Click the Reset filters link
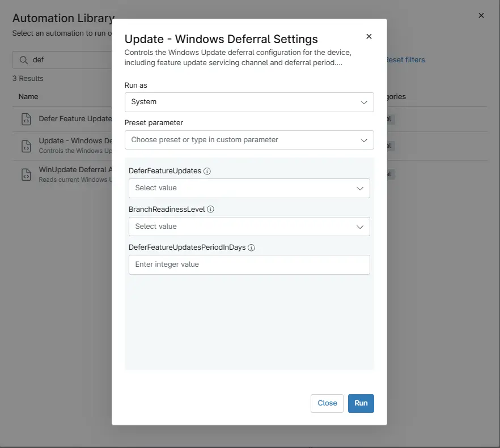The height and width of the screenshot is (448, 500). [405, 60]
